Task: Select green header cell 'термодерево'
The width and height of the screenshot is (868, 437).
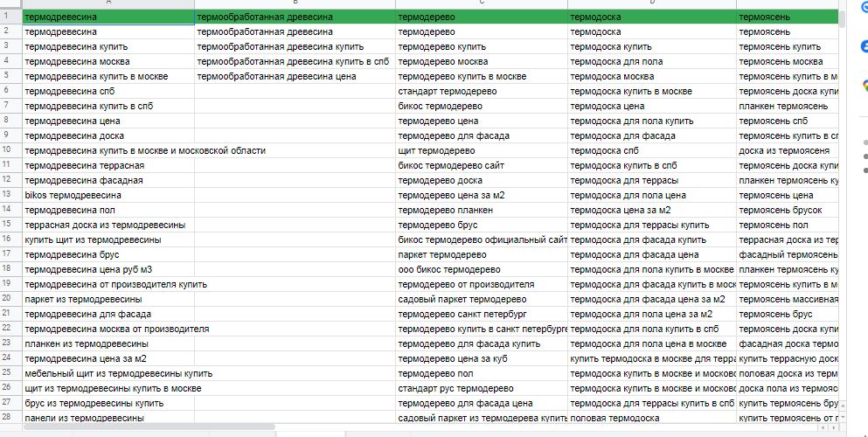Action: pos(482,17)
